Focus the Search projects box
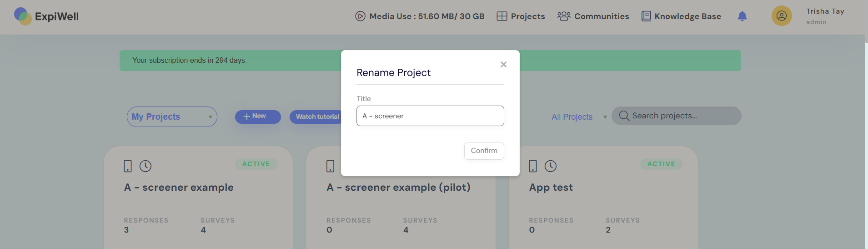The width and height of the screenshot is (868, 249). (x=676, y=116)
